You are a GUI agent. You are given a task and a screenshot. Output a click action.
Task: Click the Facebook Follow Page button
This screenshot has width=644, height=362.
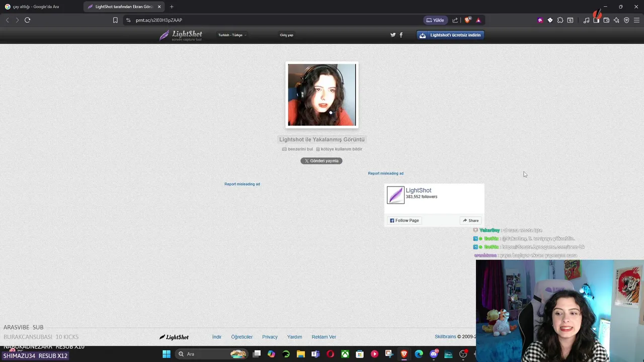pos(404,221)
